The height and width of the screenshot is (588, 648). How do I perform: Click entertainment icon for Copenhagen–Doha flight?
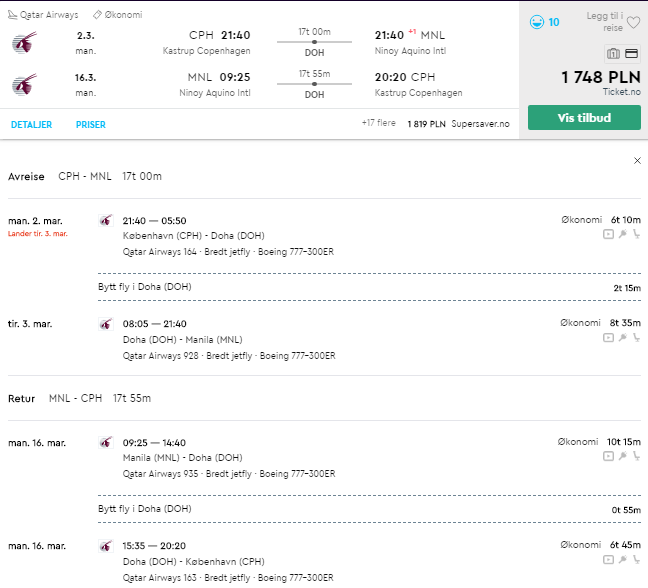[608, 234]
